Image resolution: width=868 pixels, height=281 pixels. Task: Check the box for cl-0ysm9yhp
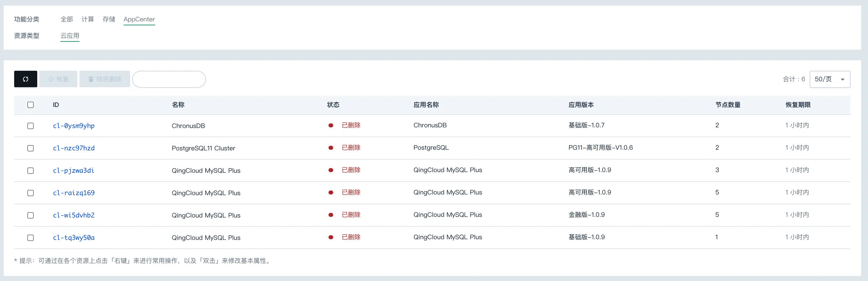point(30,126)
